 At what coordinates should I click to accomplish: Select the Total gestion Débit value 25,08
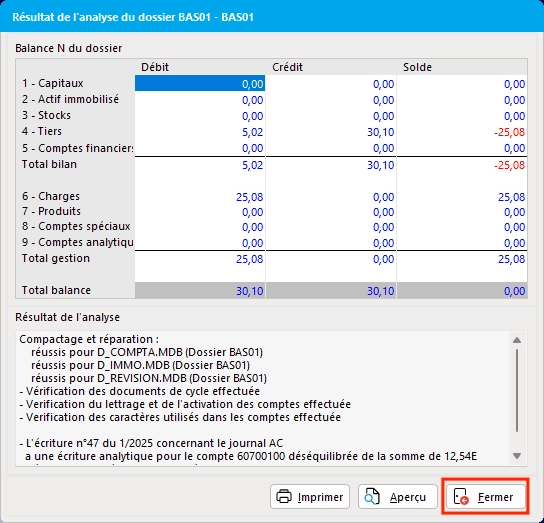click(x=249, y=259)
